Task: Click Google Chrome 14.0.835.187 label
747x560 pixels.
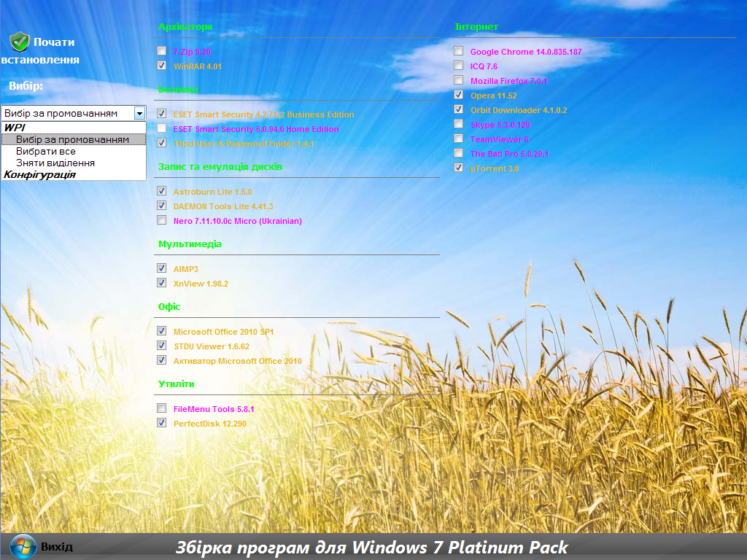Action: 526,52
